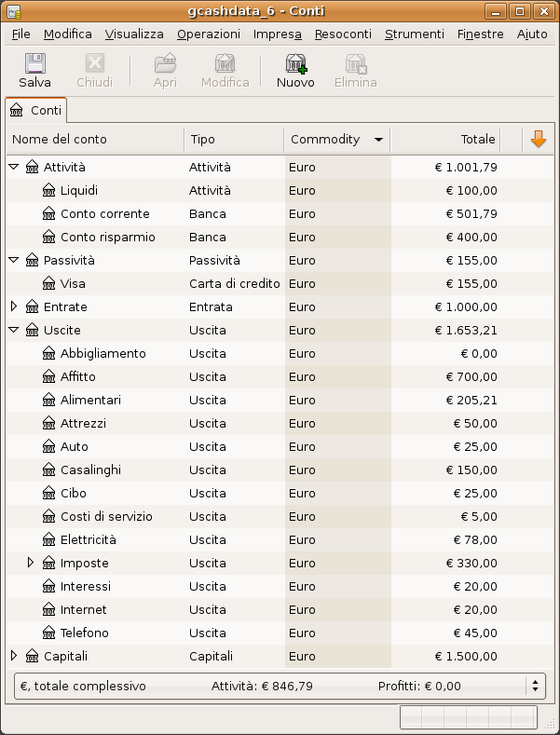Viewport: 560px width, 735px height.
Task: Click the Modifica account toolbar icon
Action: [225, 64]
